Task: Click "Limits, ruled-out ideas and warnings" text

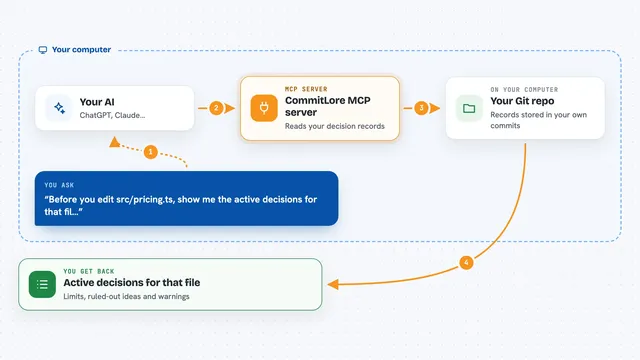Action: tap(126, 296)
